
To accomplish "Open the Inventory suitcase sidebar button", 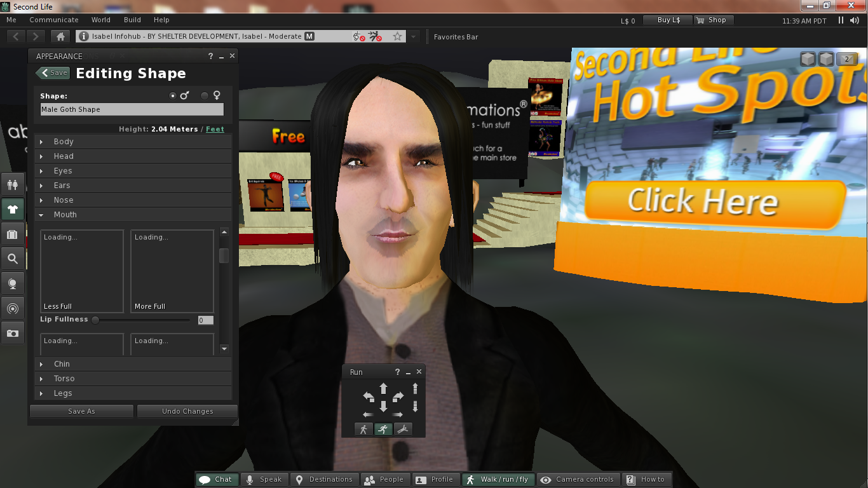I will click(13, 234).
